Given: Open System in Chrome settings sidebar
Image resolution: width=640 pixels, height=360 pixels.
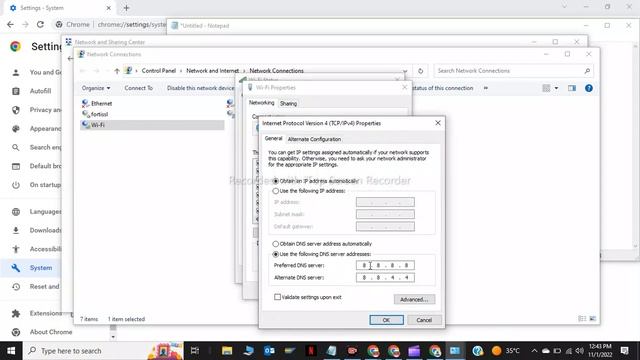Looking at the screenshot, I should (x=41, y=268).
